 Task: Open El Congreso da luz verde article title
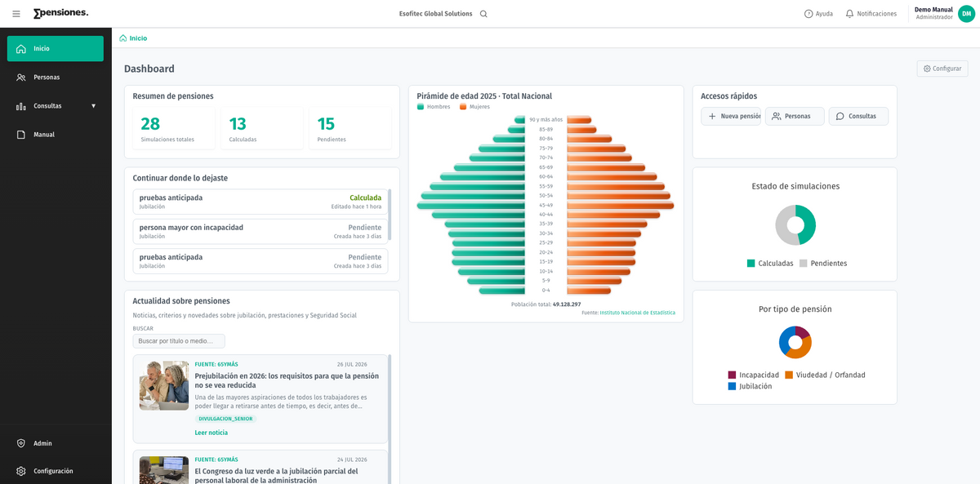tap(276, 476)
